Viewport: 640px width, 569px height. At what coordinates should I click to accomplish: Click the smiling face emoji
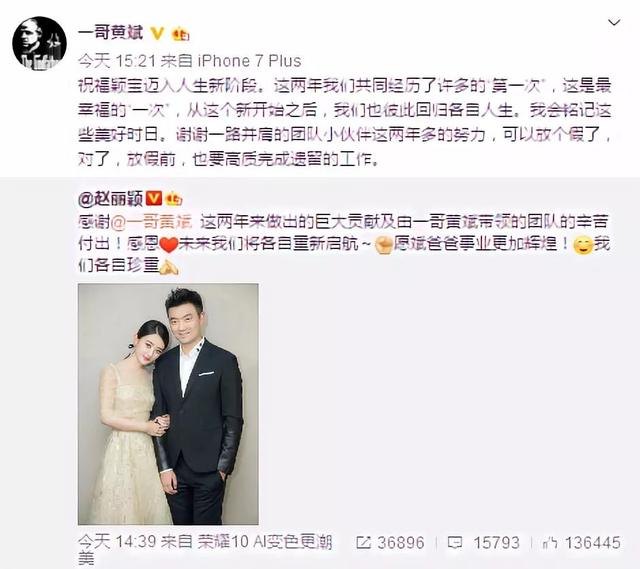(x=583, y=245)
